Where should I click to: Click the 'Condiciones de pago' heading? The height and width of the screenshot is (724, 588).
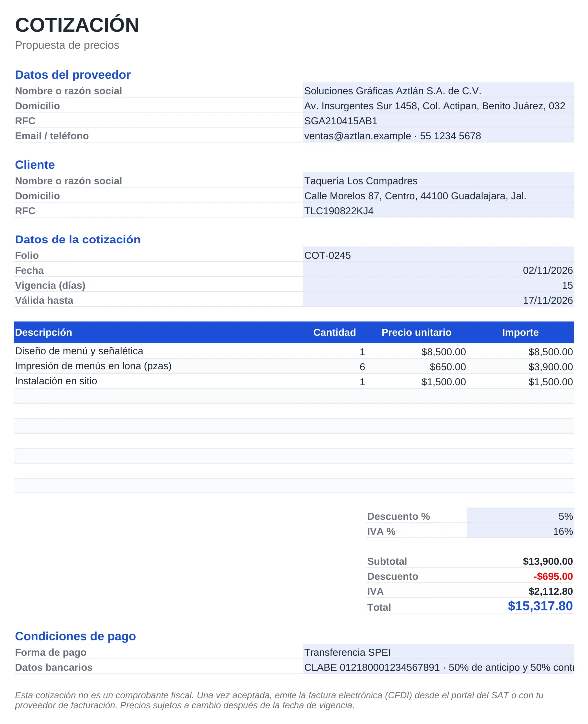75,636
